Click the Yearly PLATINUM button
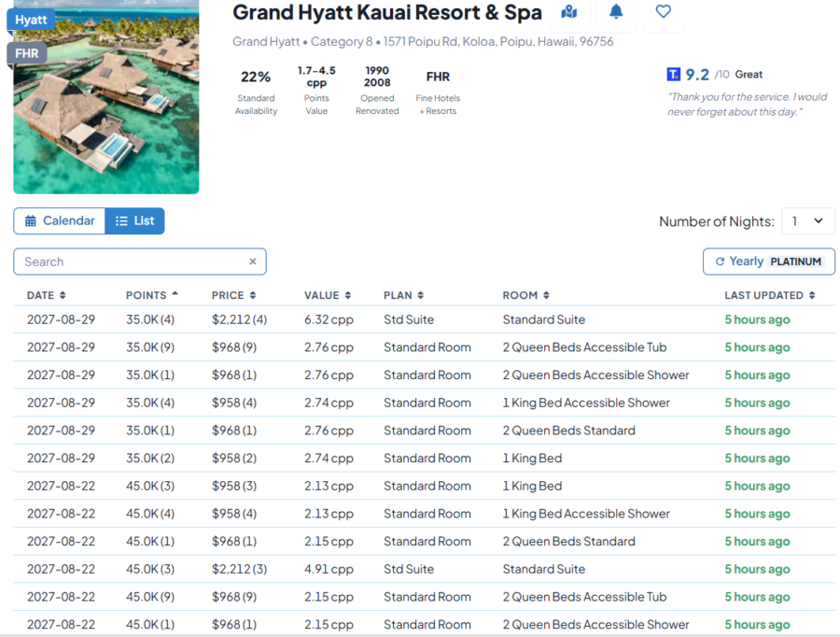840x637 pixels. click(769, 262)
